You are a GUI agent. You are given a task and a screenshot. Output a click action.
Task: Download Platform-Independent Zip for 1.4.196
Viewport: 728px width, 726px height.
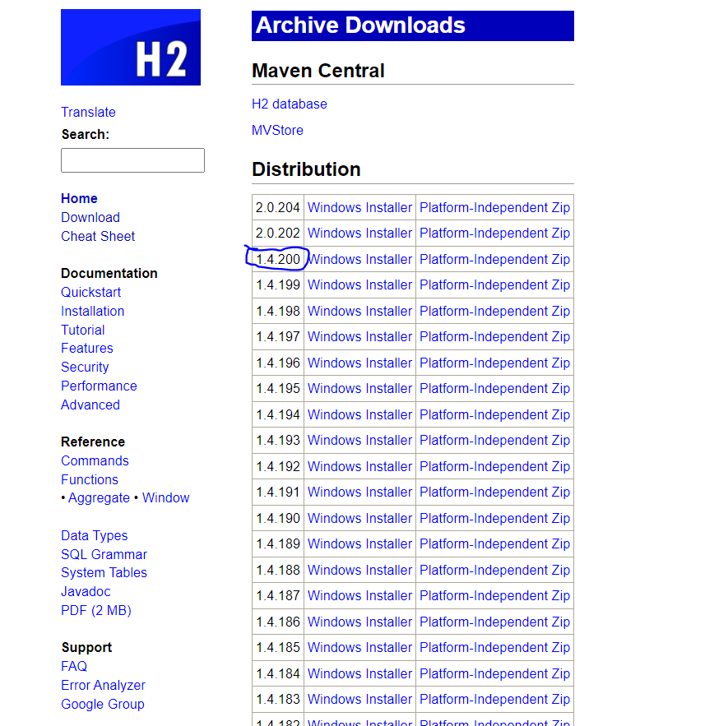point(495,363)
